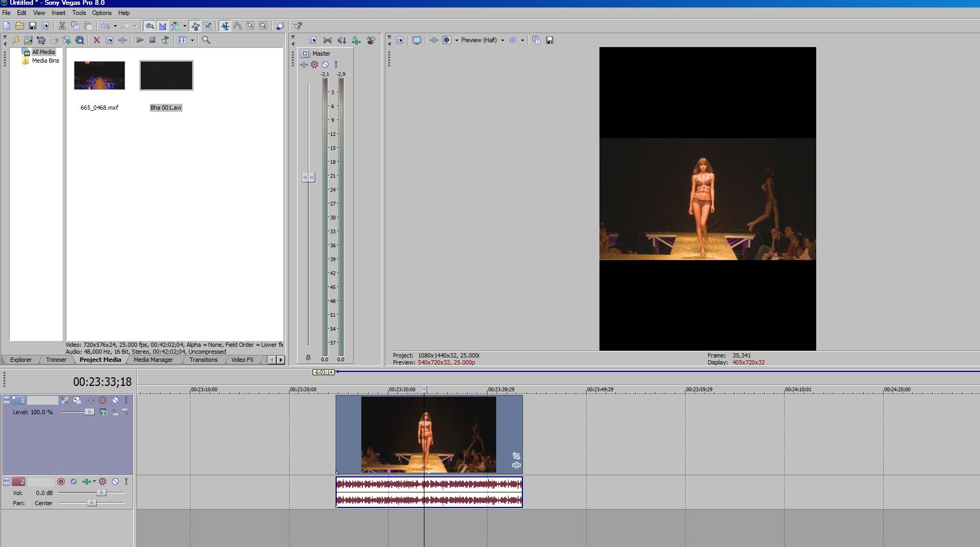Open the grid overlays dropdown arrow

[x=522, y=40]
